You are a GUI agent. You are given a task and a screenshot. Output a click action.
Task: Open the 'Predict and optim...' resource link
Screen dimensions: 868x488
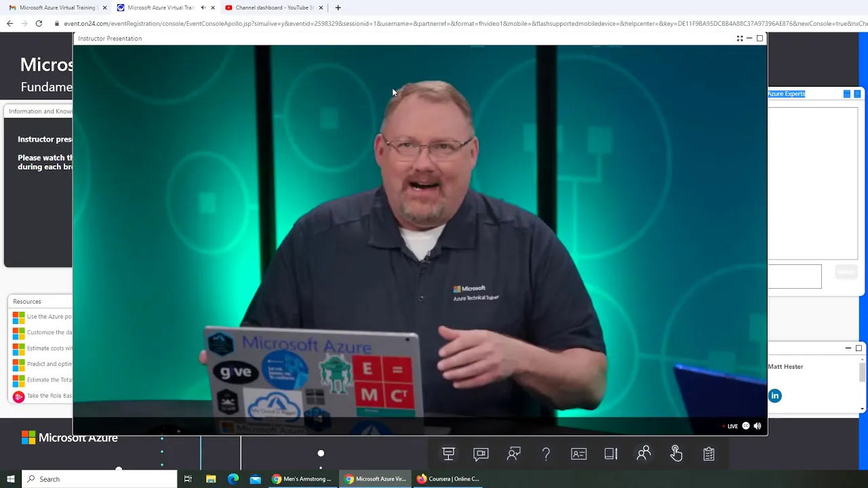point(49,364)
